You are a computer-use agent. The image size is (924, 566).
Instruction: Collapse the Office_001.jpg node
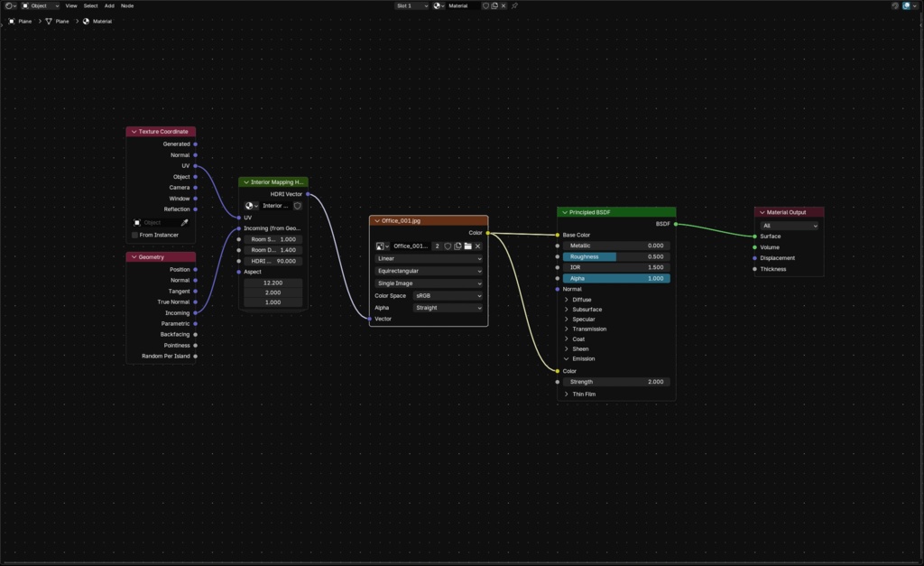tap(377, 220)
